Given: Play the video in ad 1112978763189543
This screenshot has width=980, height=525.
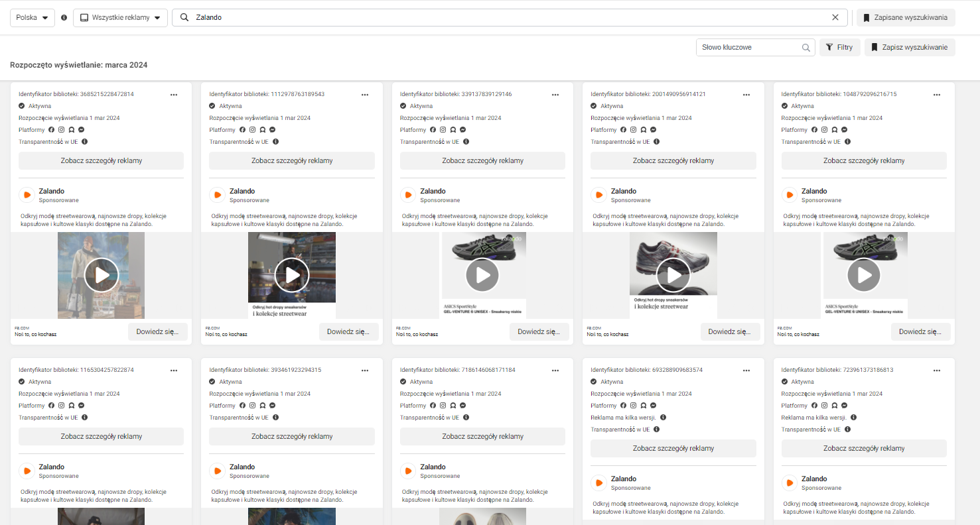Looking at the screenshot, I should [292, 275].
